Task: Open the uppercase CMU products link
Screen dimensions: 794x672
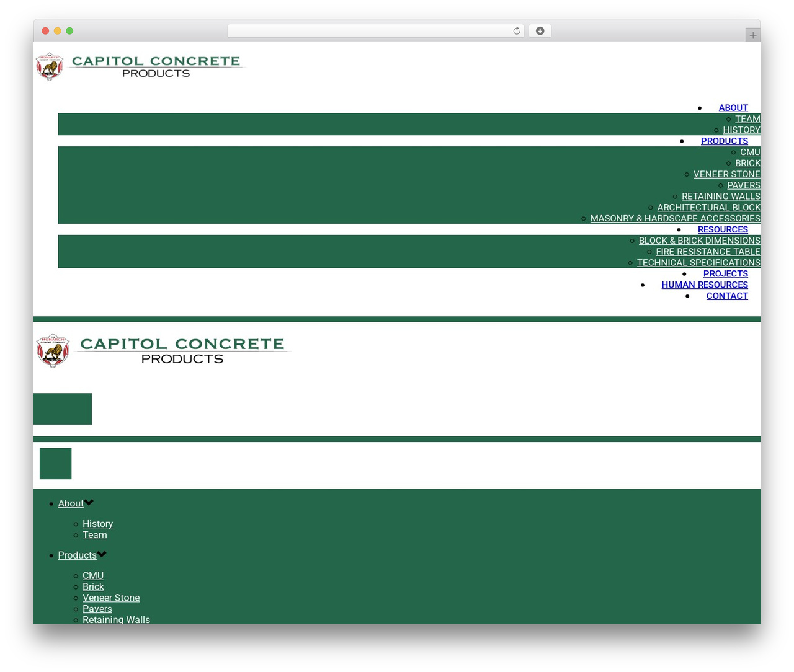Action: tap(750, 152)
